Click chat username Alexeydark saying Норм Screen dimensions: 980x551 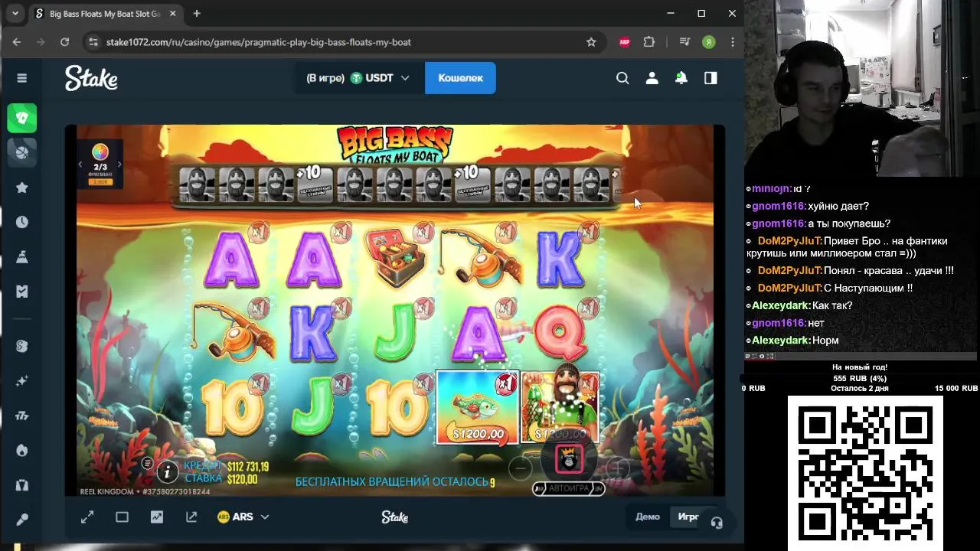click(x=781, y=341)
